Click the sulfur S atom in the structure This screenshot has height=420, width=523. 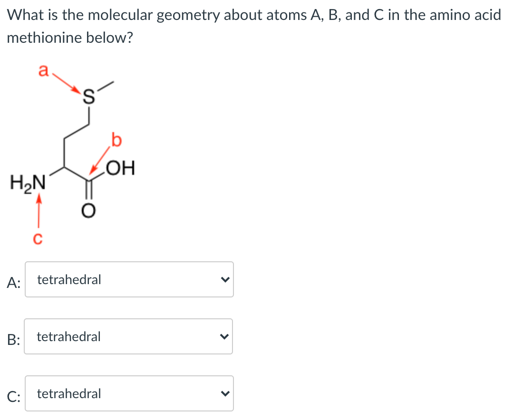(88, 96)
